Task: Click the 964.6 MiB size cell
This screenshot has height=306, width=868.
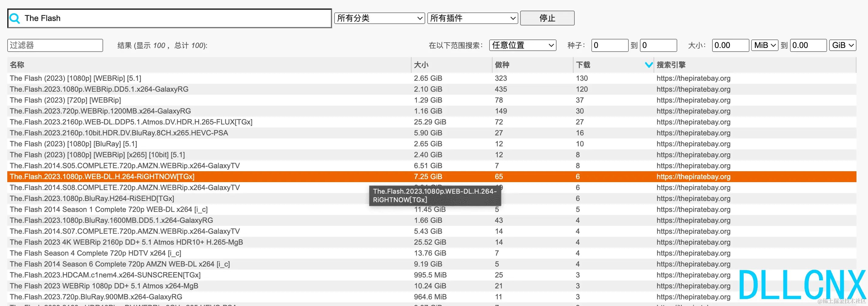Action: pyautogui.click(x=430, y=297)
